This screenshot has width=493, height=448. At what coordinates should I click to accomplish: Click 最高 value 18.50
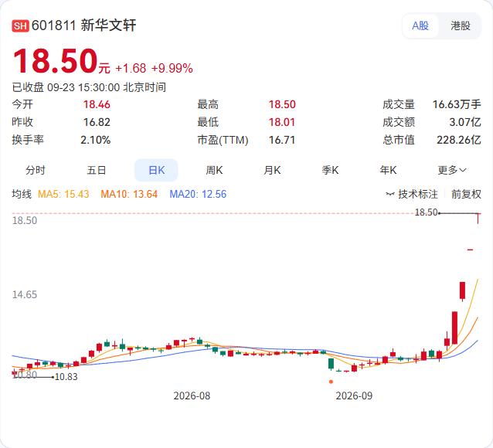click(x=282, y=104)
